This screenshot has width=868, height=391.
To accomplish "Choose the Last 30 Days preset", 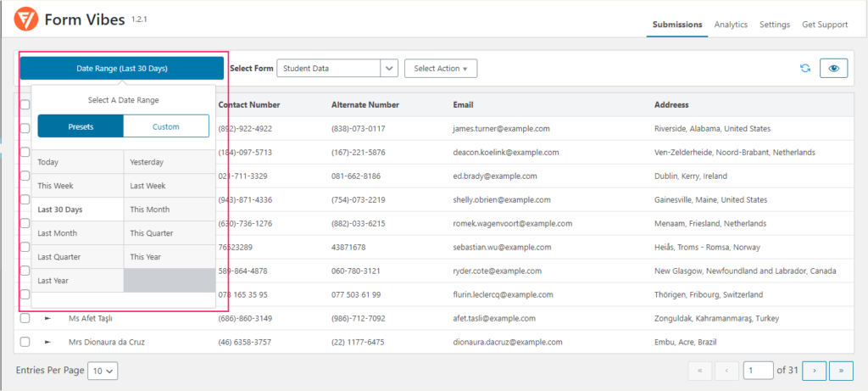I will [x=77, y=209].
